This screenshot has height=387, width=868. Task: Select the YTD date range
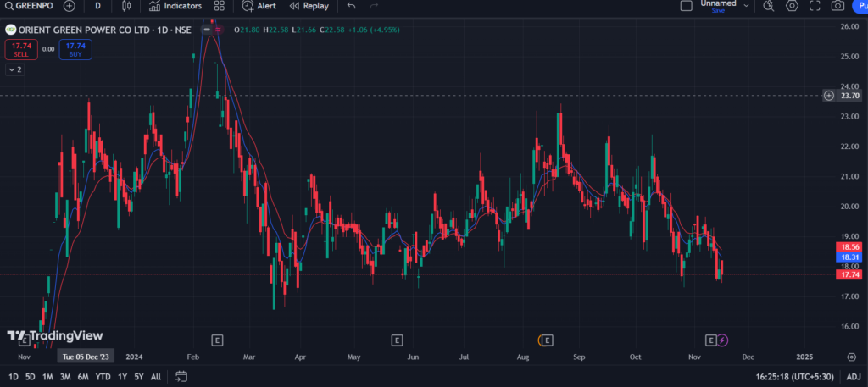[x=103, y=377]
